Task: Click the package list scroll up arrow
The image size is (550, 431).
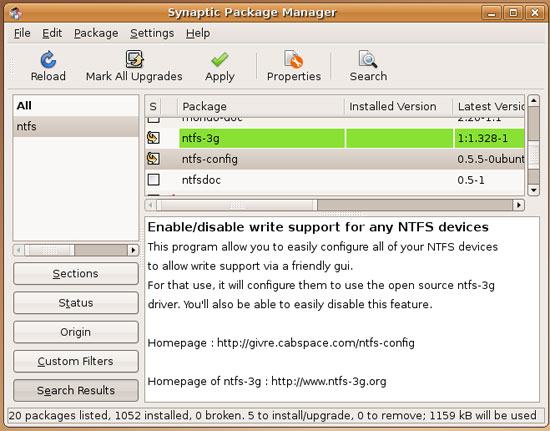Action: pyautogui.click(x=534, y=100)
